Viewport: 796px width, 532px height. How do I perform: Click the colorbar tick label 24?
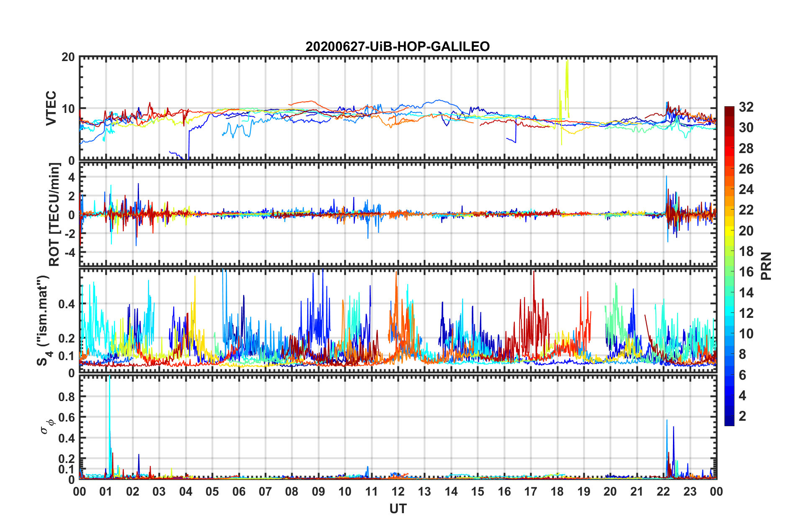click(x=746, y=189)
